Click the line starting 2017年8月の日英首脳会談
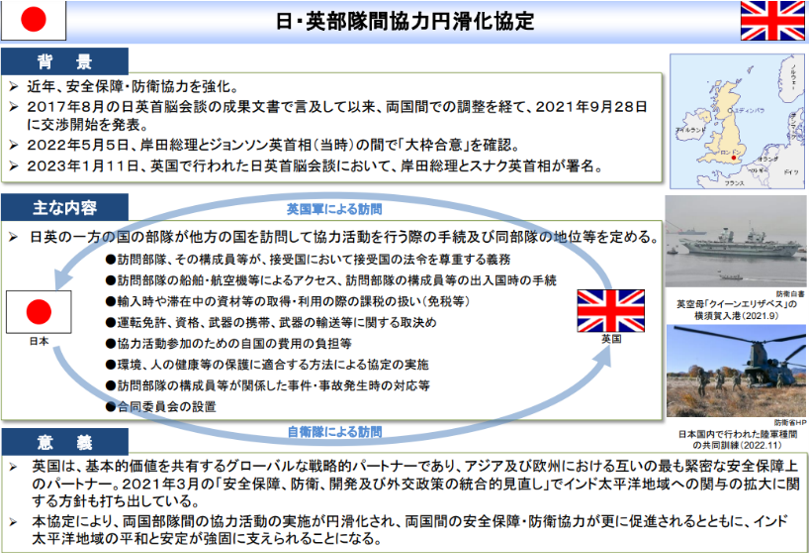809x553 pixels. (x=337, y=116)
